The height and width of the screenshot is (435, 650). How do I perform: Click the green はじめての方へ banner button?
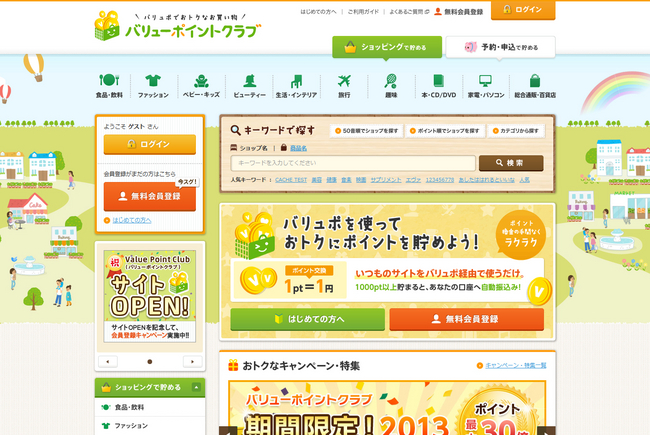(308, 319)
